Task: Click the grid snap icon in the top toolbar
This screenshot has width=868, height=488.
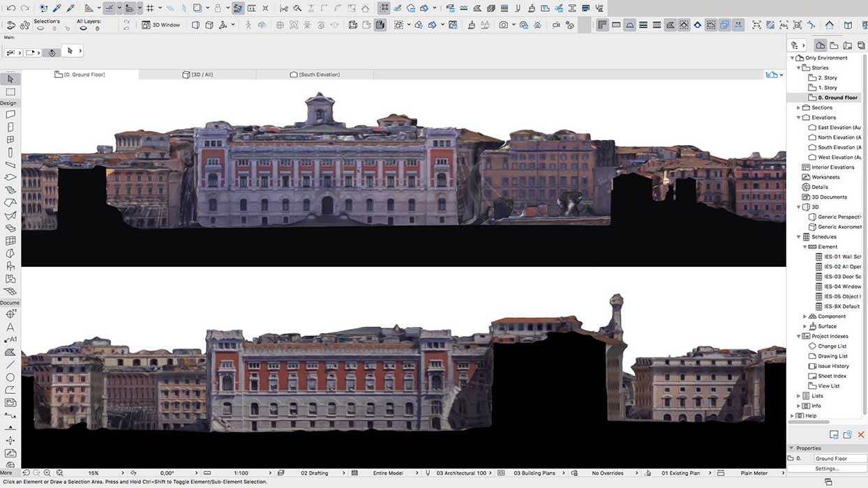Action: (151, 8)
